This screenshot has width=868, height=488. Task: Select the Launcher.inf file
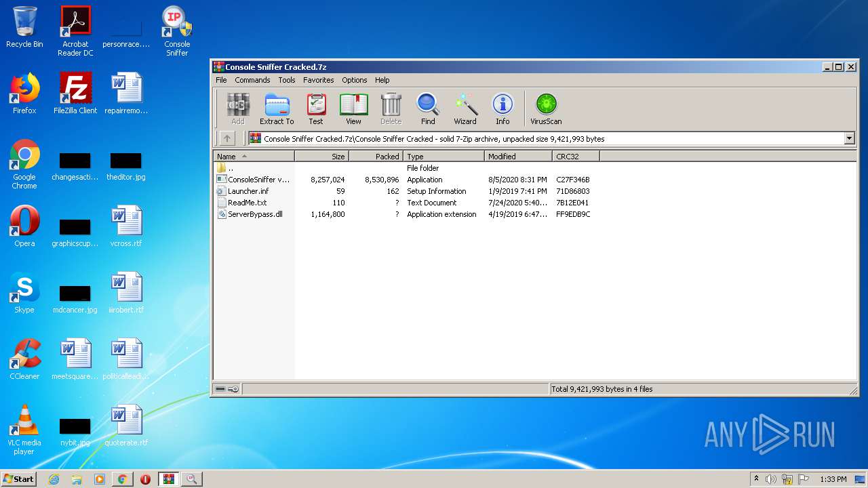click(x=407, y=191)
